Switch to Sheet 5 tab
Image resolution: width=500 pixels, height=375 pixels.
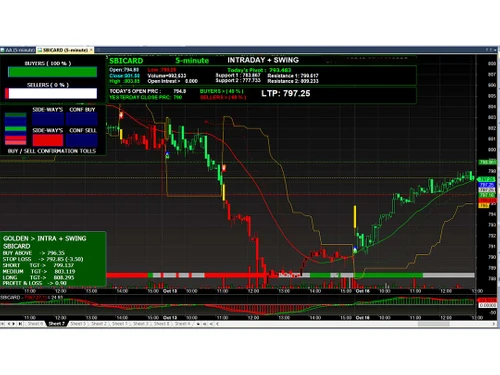click(x=78, y=324)
